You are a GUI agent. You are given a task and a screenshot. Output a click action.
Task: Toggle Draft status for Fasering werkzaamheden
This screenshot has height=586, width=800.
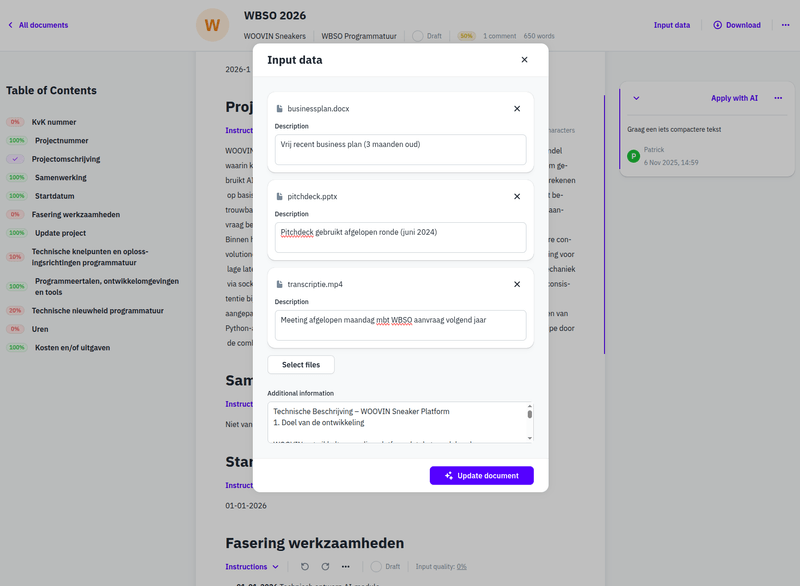377,566
